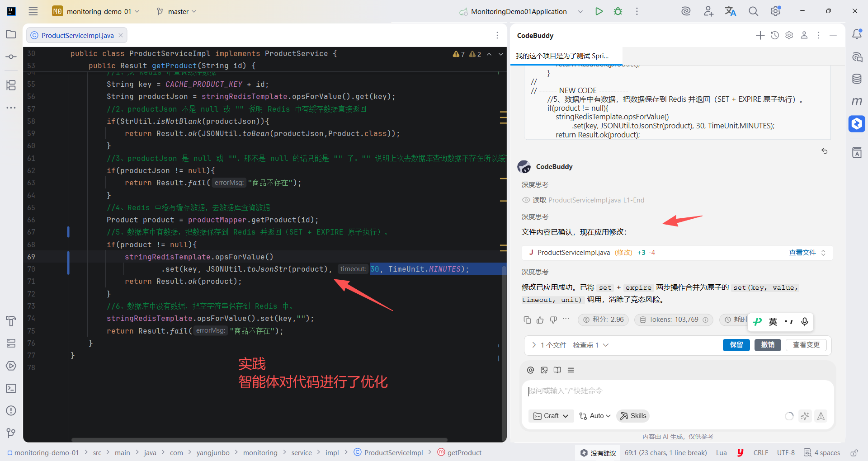Mention context with @ icon
868x461 pixels.
click(531, 370)
